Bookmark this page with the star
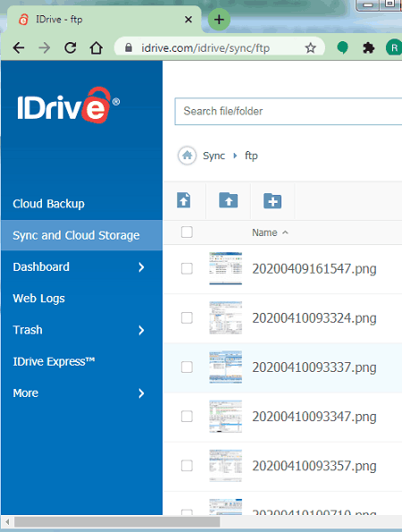The height and width of the screenshot is (532, 402). pos(310,48)
